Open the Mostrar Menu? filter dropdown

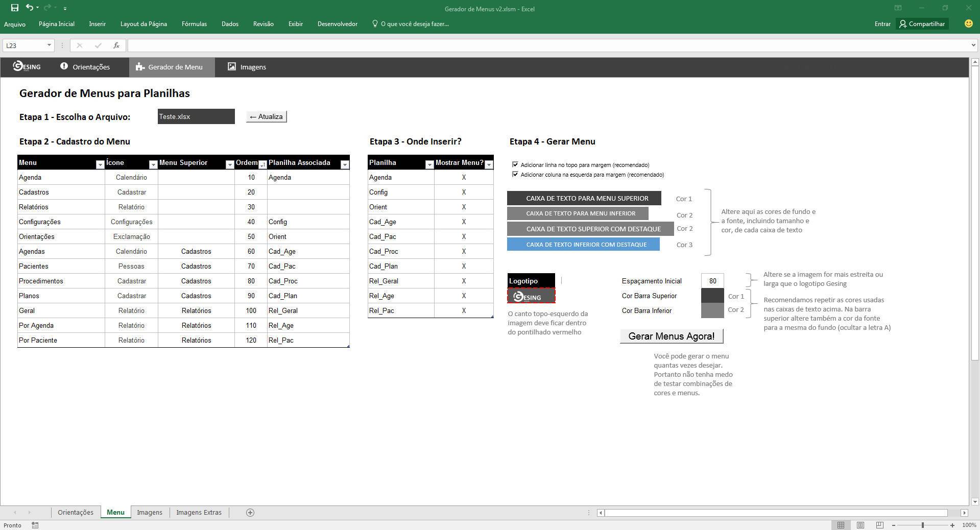[489, 164]
